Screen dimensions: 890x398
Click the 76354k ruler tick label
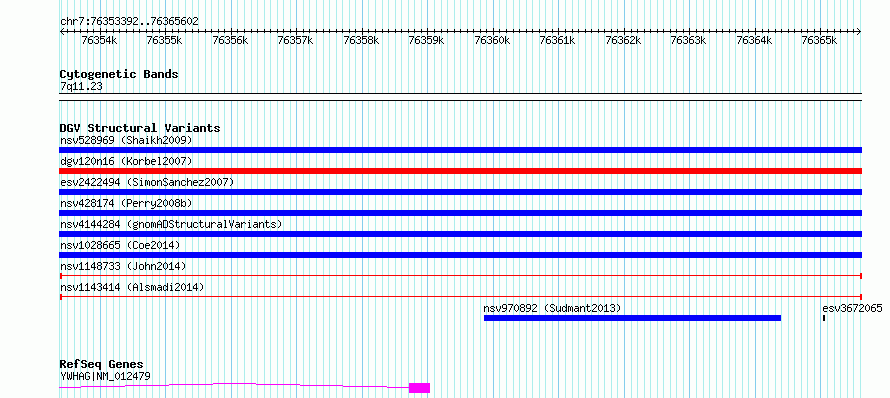click(x=99, y=40)
